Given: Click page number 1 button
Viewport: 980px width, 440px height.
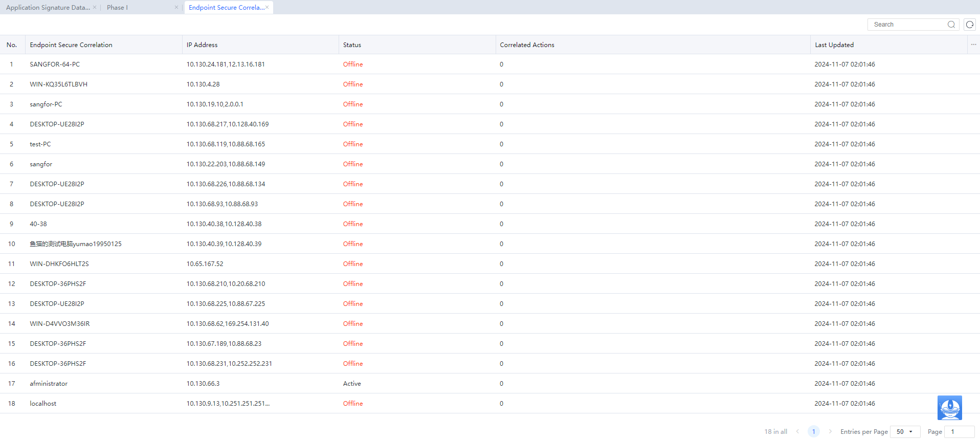Looking at the screenshot, I should point(813,431).
